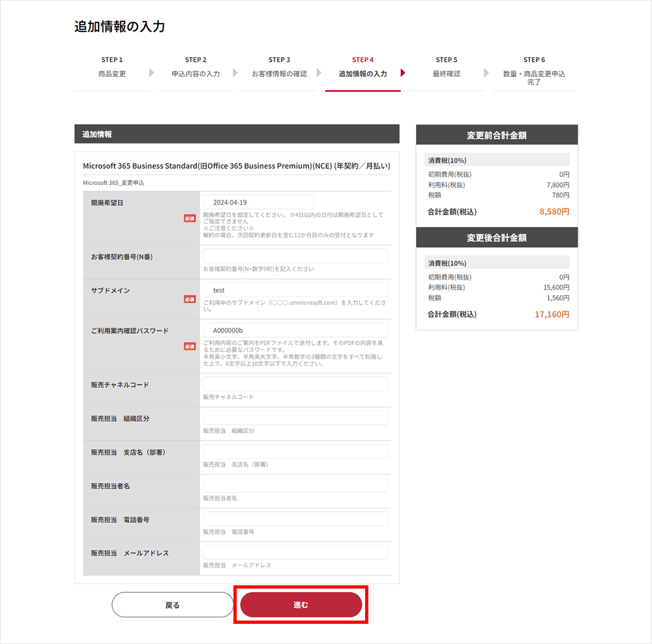Focus the 販売チャネルコード input field
Image resolution: width=652 pixels, height=644 pixels.
pos(295,384)
